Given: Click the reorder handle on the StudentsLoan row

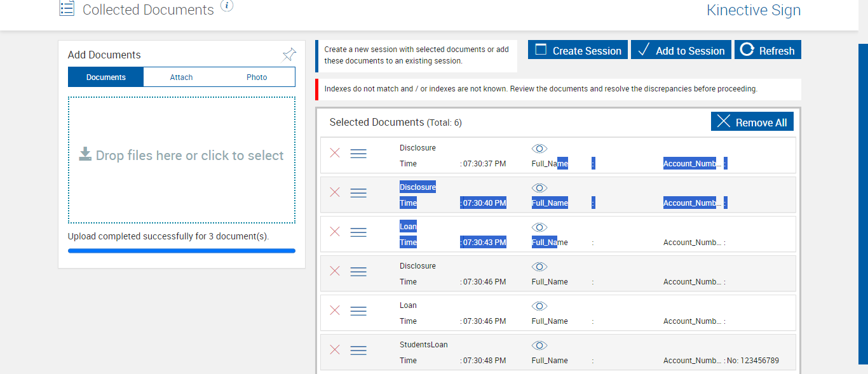Looking at the screenshot, I should click(x=358, y=351).
